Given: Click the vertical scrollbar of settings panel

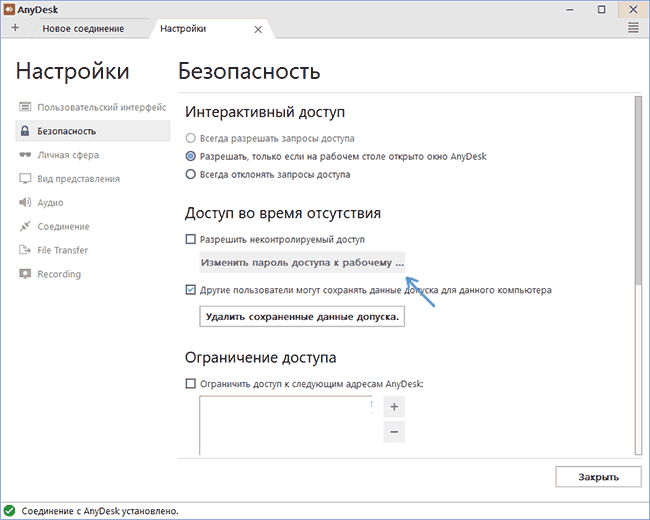Looking at the screenshot, I should (637, 200).
